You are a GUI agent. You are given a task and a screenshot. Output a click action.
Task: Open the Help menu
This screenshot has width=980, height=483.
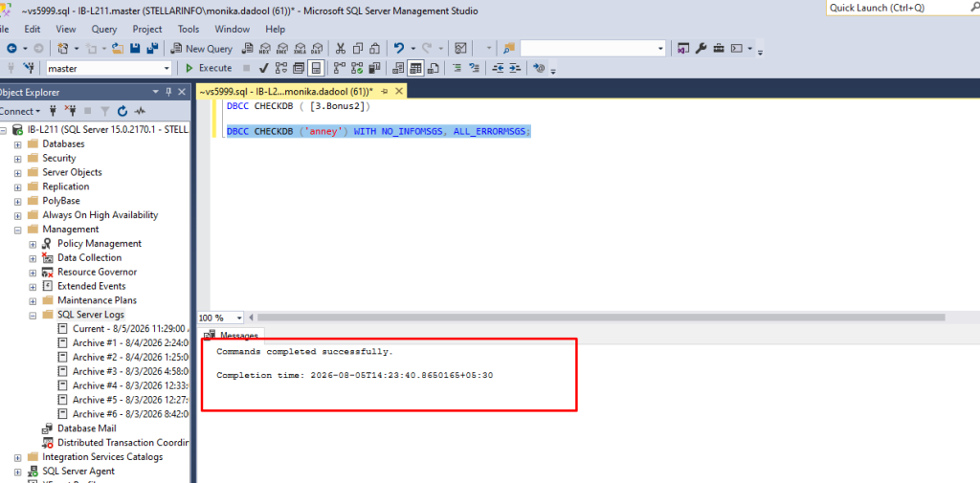click(275, 29)
